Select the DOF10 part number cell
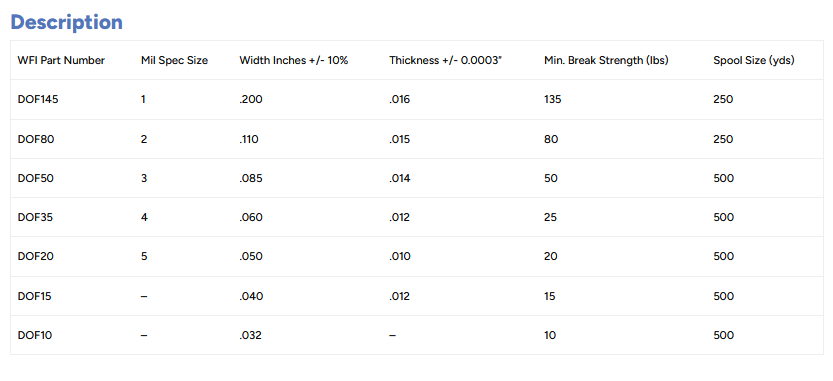The image size is (833, 381). (x=35, y=335)
